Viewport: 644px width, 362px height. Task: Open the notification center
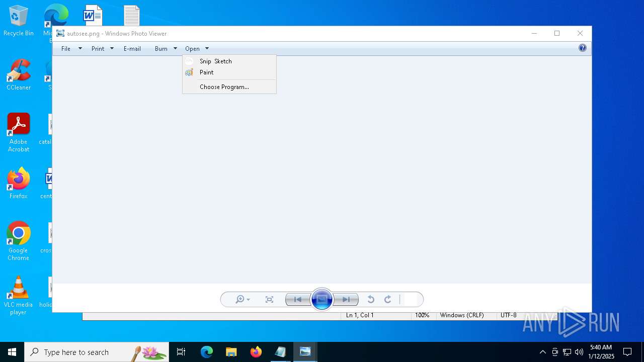pyautogui.click(x=627, y=352)
